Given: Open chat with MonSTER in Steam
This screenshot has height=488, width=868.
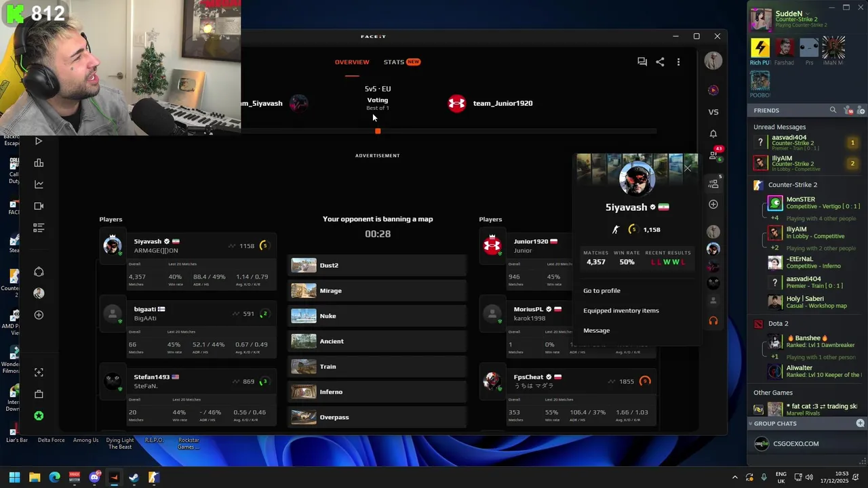Looking at the screenshot, I should pos(814,203).
